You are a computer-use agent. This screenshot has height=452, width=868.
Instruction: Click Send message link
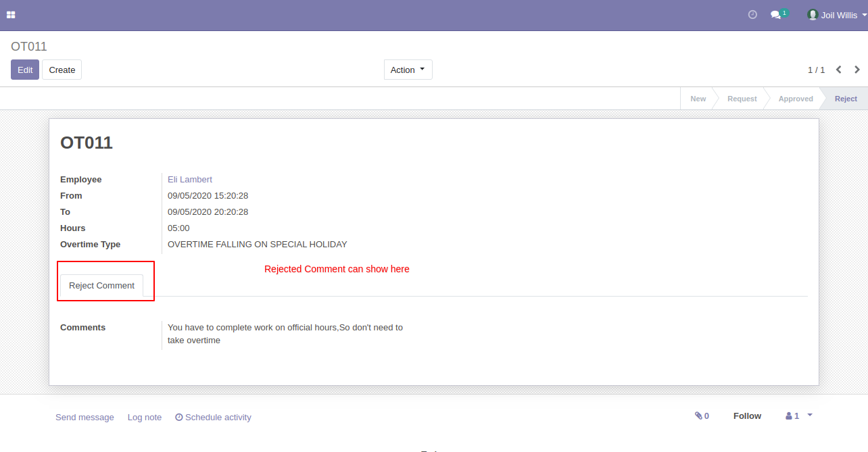tap(85, 418)
